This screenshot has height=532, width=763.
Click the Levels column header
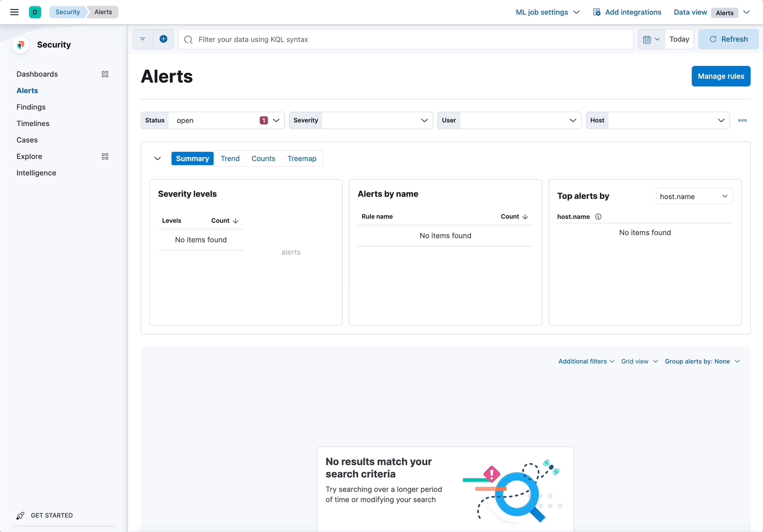tap(171, 221)
